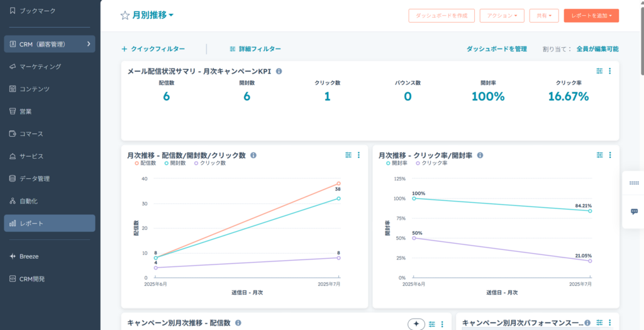Click 全員が編集可能 assignment link
The image size is (644, 330).
click(597, 49)
